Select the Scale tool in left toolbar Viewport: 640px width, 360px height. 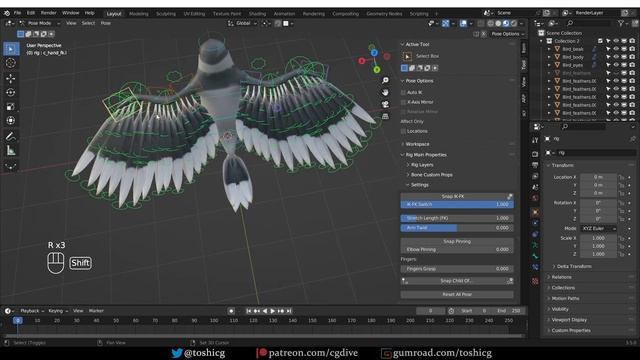pyautogui.click(x=11, y=107)
